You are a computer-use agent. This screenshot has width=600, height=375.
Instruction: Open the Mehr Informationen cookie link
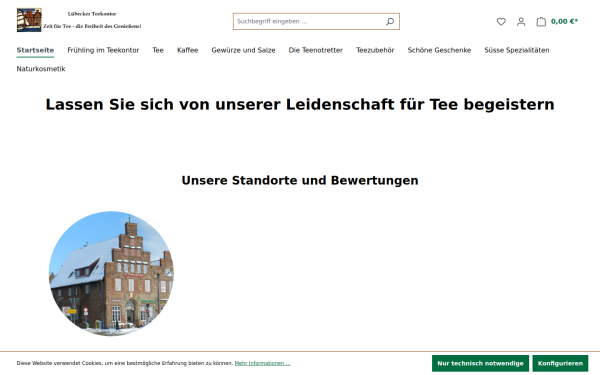pyautogui.click(x=262, y=363)
